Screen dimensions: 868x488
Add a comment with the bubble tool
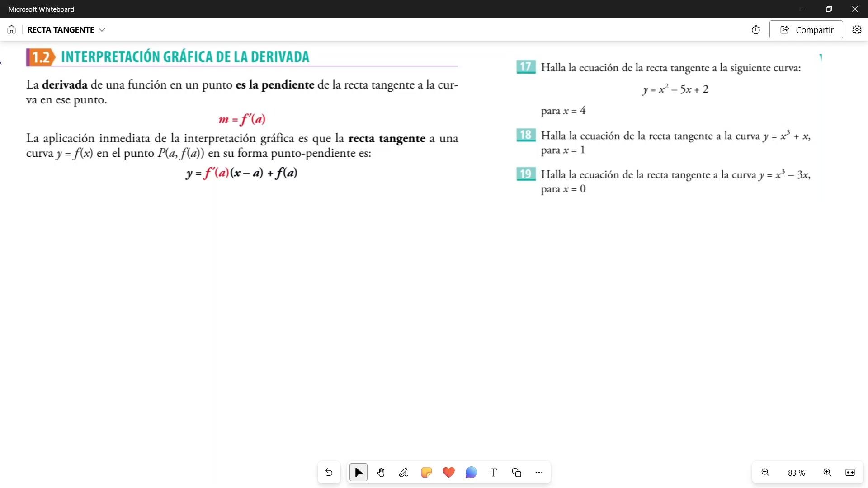[x=471, y=473]
